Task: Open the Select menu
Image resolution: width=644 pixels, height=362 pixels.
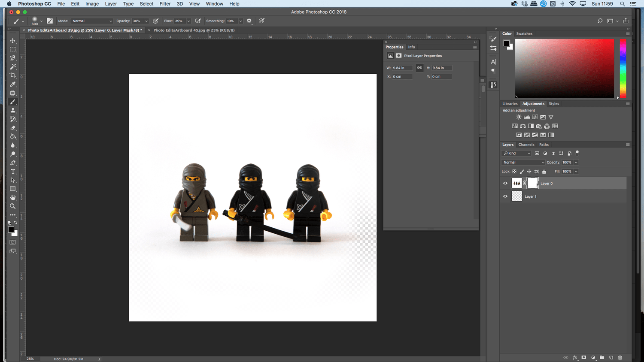Action: [x=146, y=4]
